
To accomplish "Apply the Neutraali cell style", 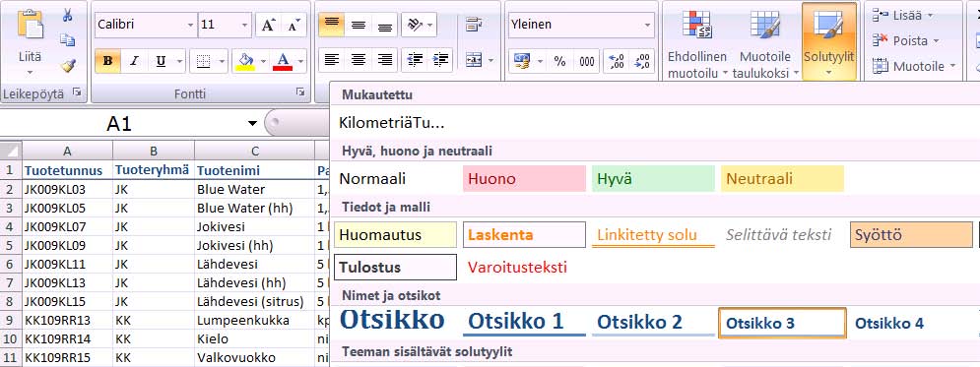I will coord(782,179).
